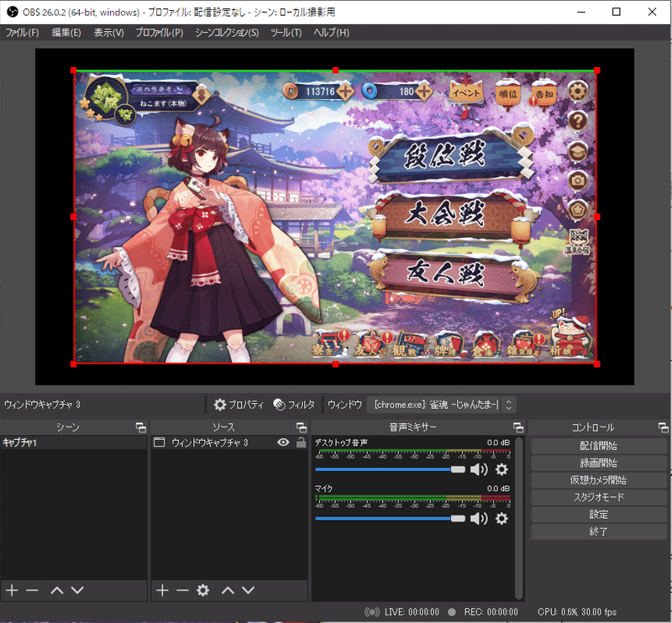Viewport: 672px width, 623px height.
Task: Click the audio mixer vertical scrollbar
Action: [x=518, y=518]
